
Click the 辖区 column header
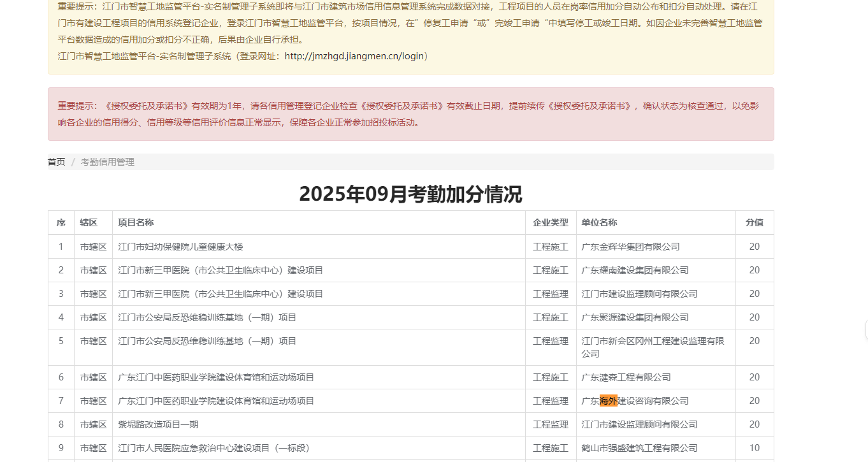[x=89, y=222]
